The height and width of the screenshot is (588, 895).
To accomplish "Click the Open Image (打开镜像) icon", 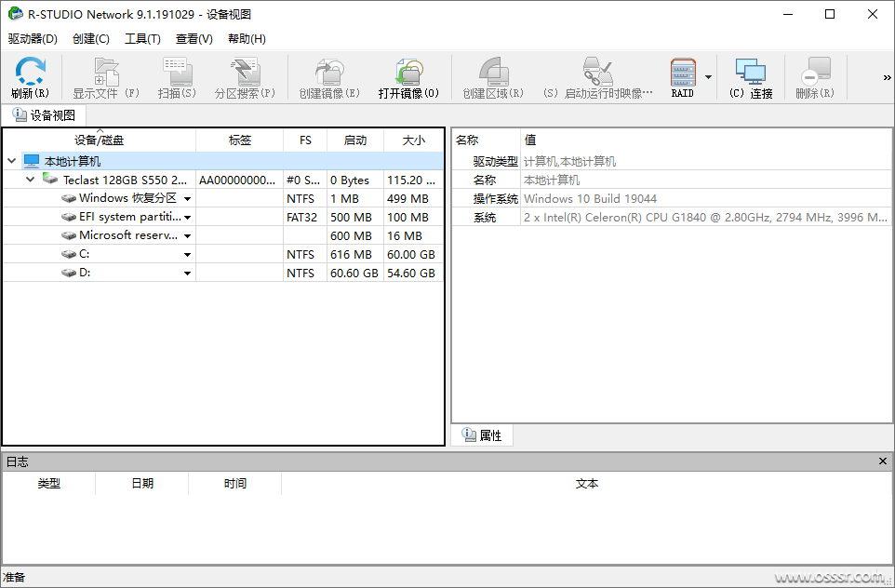I will pyautogui.click(x=408, y=72).
